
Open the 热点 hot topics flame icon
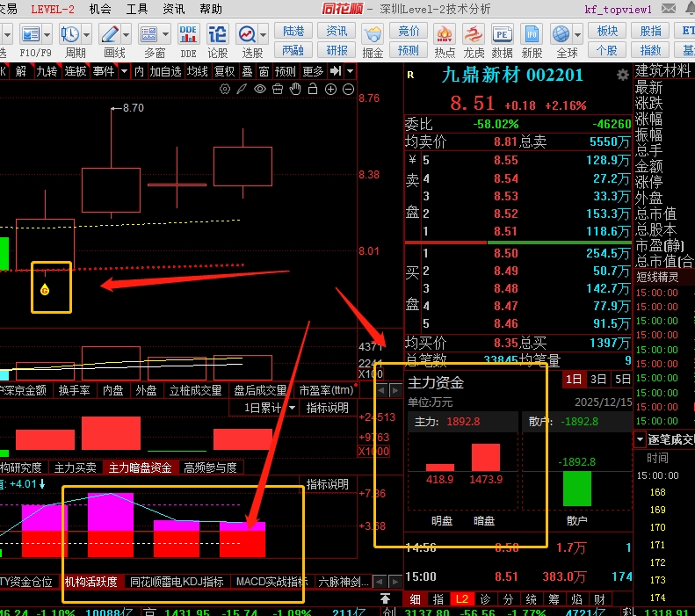(445, 34)
